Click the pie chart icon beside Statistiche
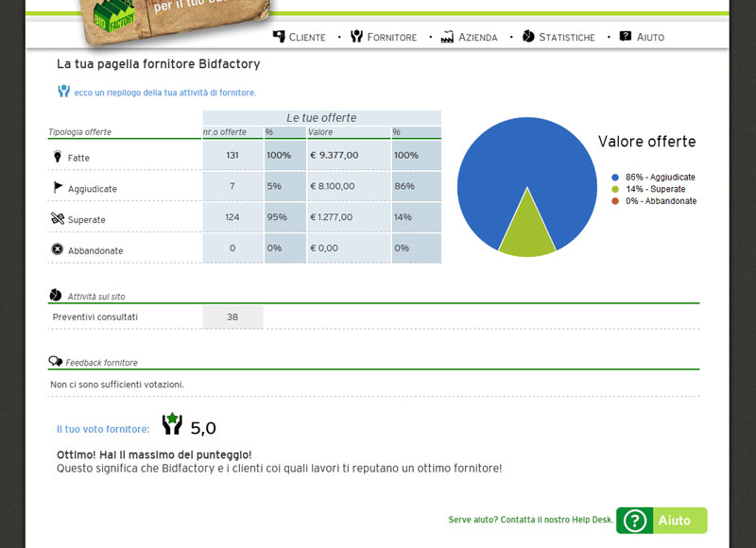Viewport: 756px width, 548px height. click(528, 36)
